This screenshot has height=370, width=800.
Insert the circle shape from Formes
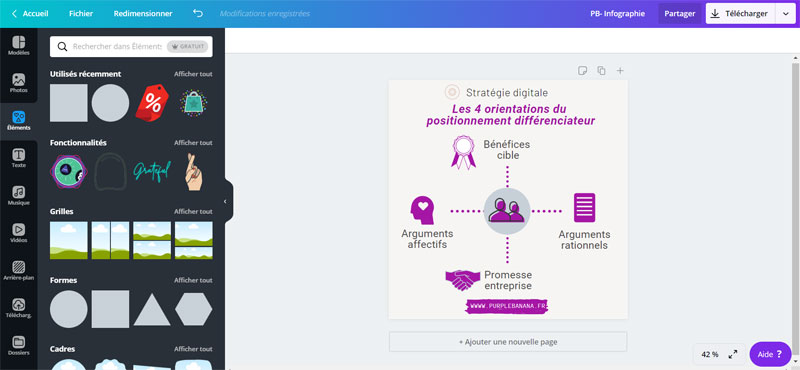(x=68, y=309)
